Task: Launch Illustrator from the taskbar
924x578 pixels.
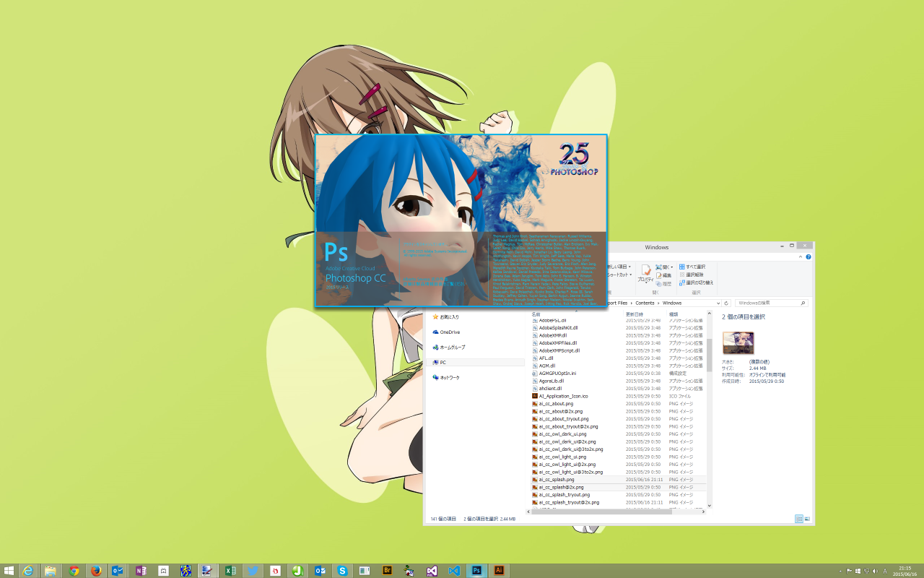Action: point(499,570)
